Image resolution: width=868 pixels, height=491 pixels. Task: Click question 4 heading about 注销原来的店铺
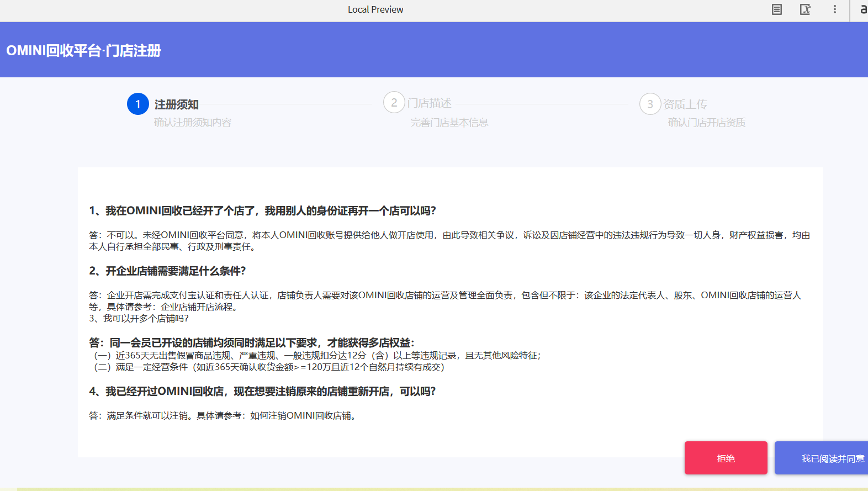[262, 392]
